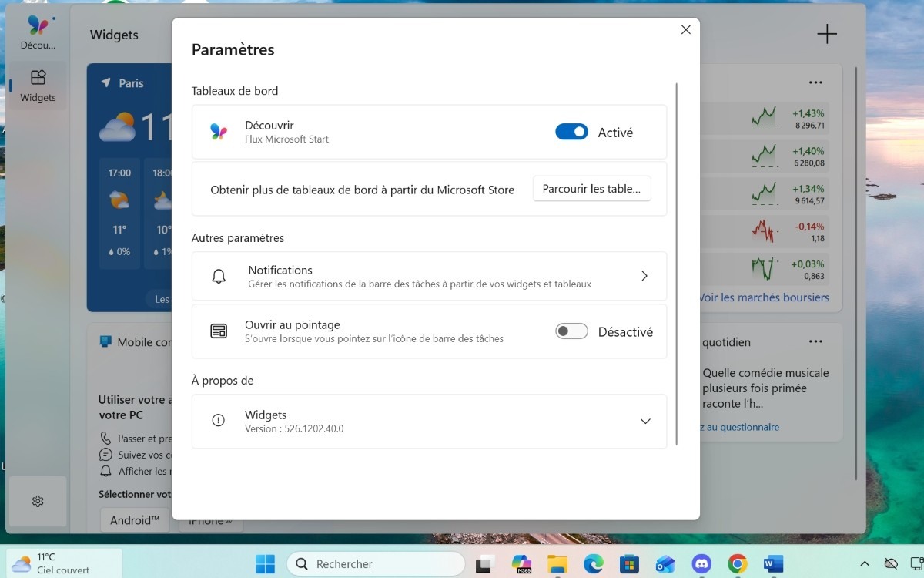The width and height of the screenshot is (924, 578).
Task: Click the Parcourir les tableaux button
Action: point(591,188)
